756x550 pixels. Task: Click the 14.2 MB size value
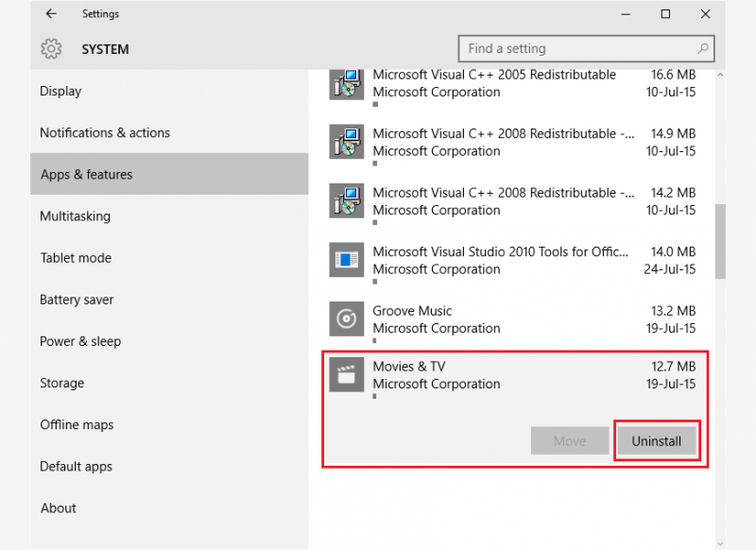point(673,193)
